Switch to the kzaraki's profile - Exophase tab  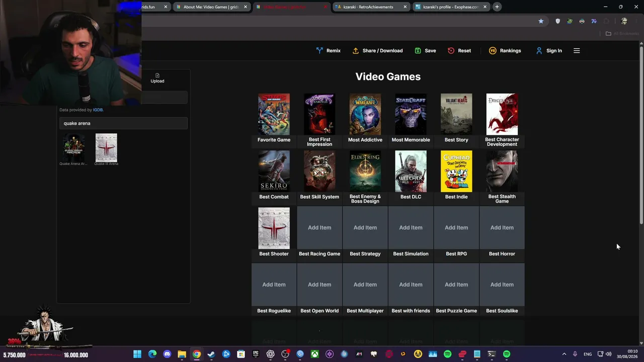point(451,7)
